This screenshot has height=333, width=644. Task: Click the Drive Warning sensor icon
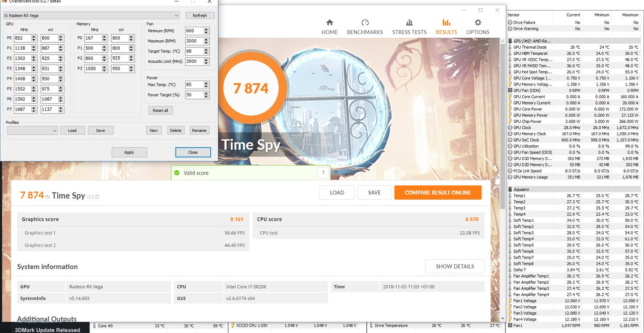click(510, 29)
